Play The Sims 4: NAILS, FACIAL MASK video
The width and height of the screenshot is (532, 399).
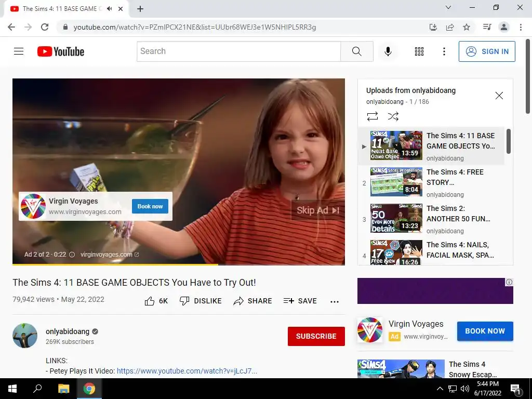click(x=431, y=252)
